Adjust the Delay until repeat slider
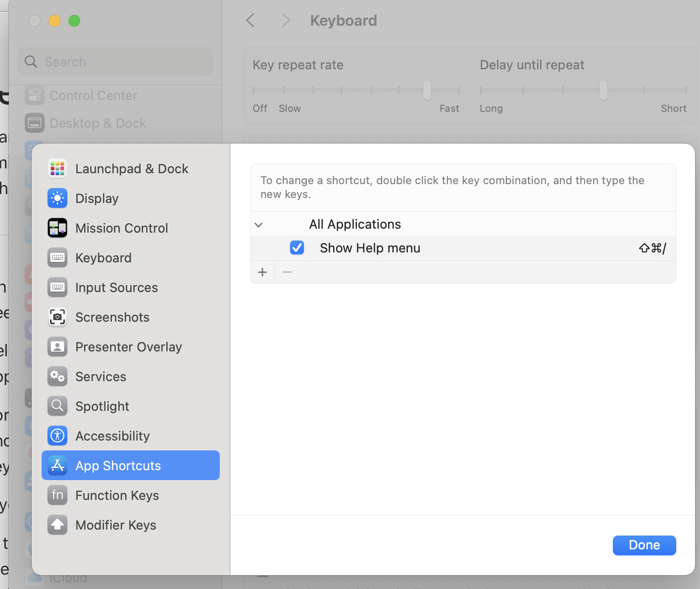700x589 pixels. pos(603,90)
